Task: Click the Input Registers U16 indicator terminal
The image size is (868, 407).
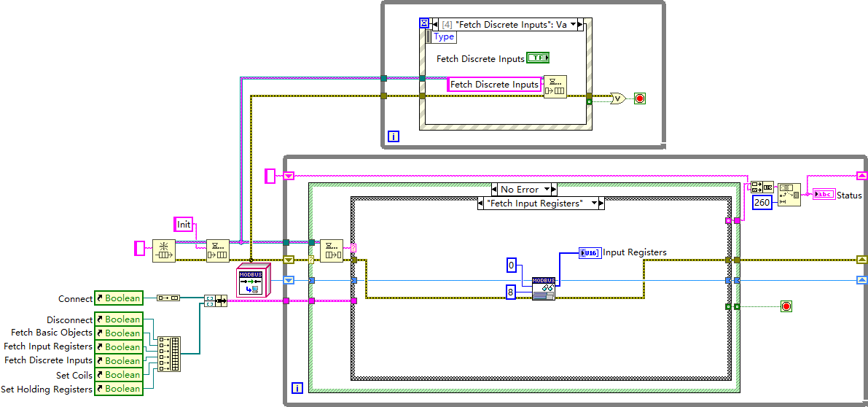Action: [590, 252]
